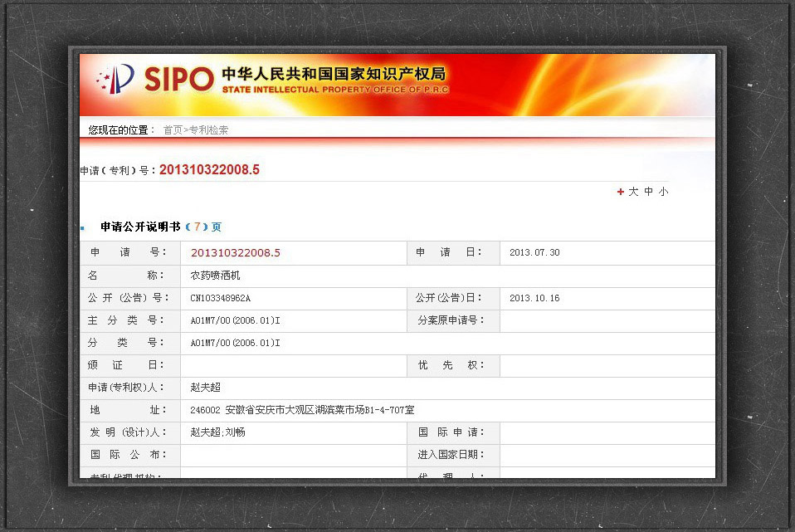Click the application date 2013.07.30

pos(534,253)
